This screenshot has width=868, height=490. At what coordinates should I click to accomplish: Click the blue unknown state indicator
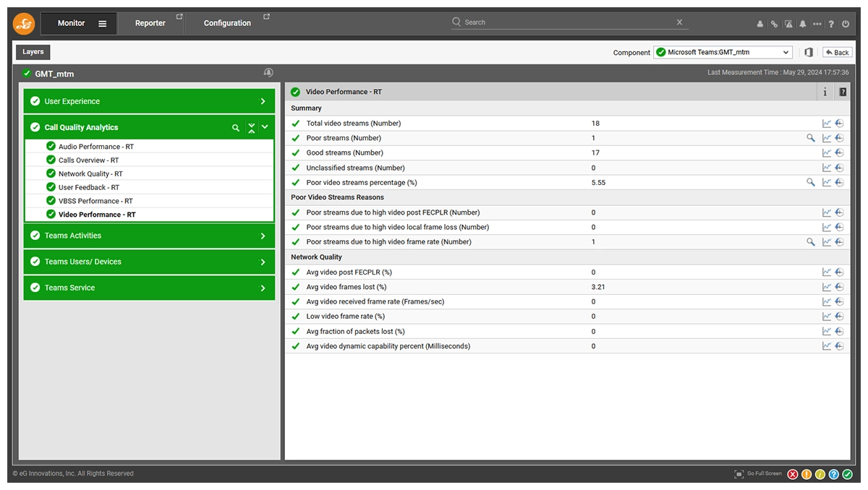(x=834, y=474)
